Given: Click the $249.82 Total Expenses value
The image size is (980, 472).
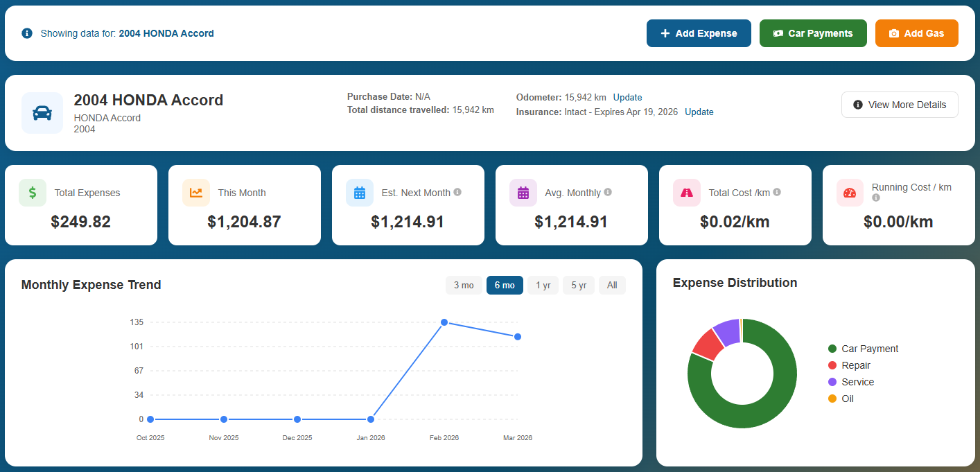Looking at the screenshot, I should click(81, 222).
